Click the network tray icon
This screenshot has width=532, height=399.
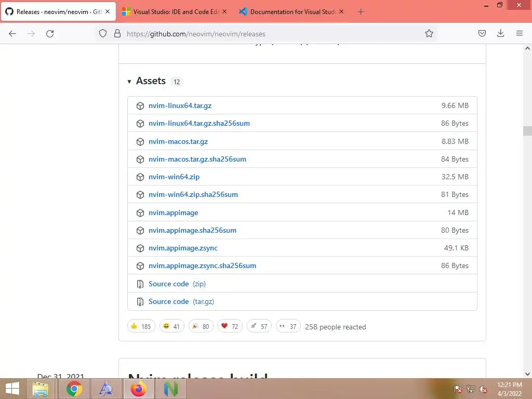click(471, 389)
